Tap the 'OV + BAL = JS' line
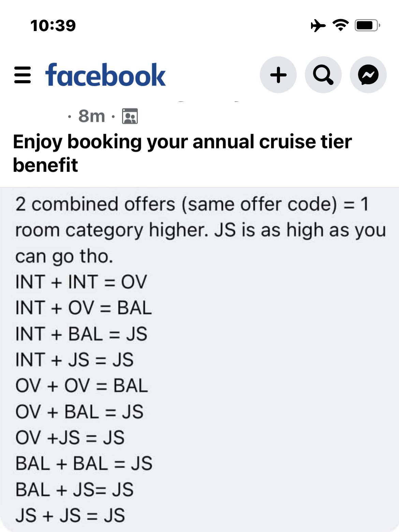 point(79,412)
